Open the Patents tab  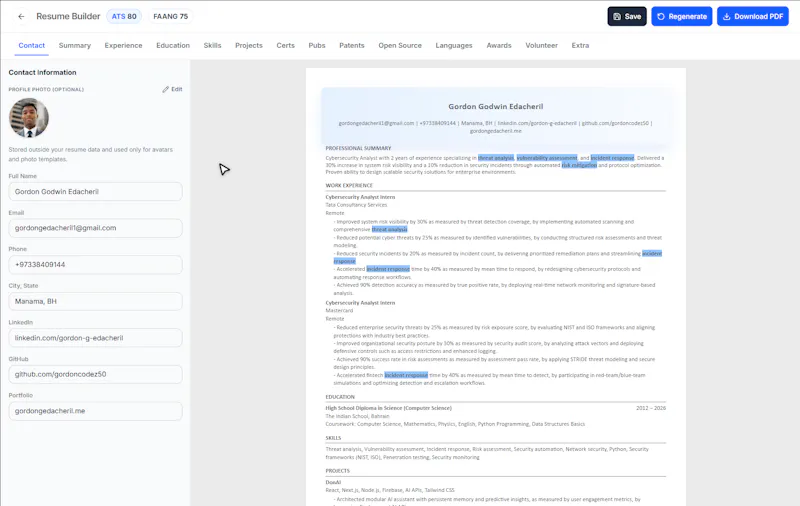352,45
